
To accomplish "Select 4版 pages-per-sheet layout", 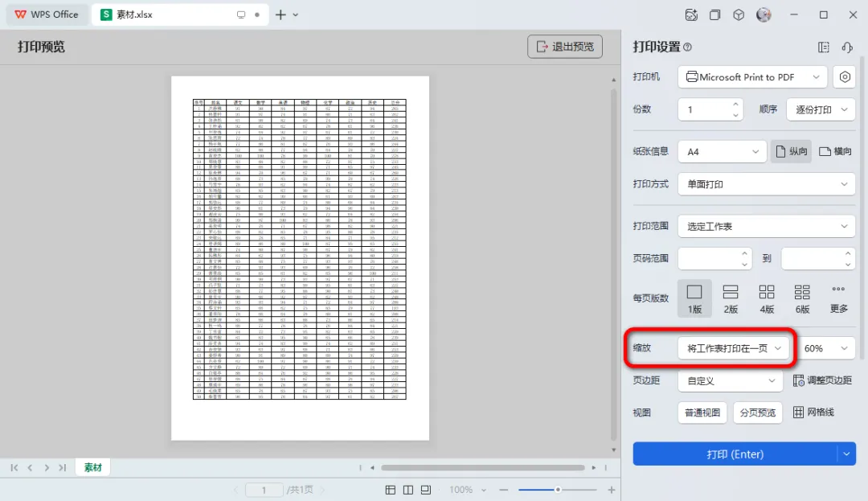I will (x=767, y=298).
